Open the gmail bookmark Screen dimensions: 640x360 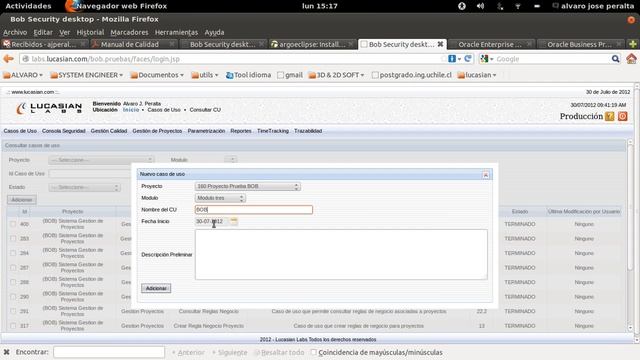(x=290, y=75)
